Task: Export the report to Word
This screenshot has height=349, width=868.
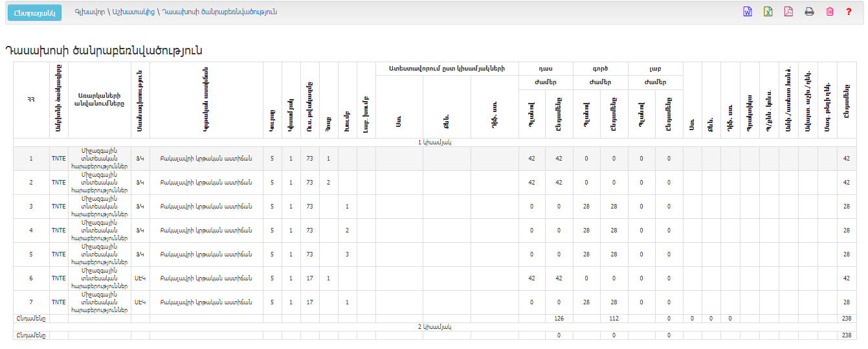Action: point(747,12)
